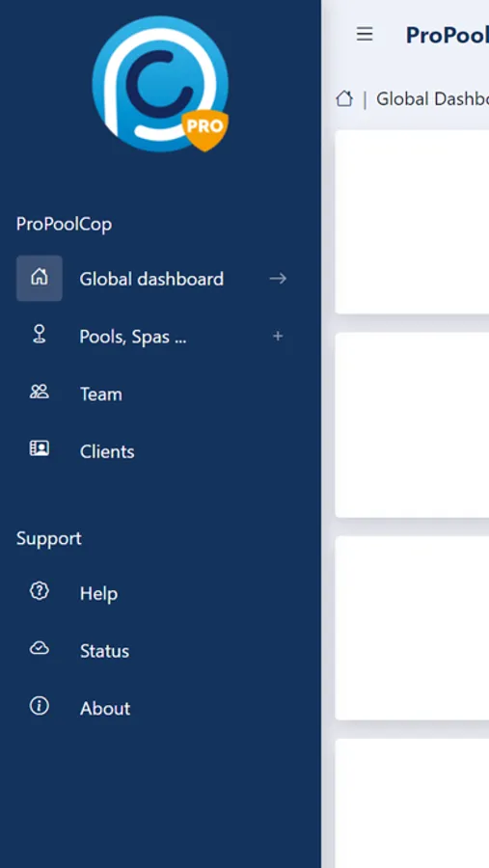This screenshot has width=489, height=868.
Task: Click the About info icon
Action: [x=40, y=706]
